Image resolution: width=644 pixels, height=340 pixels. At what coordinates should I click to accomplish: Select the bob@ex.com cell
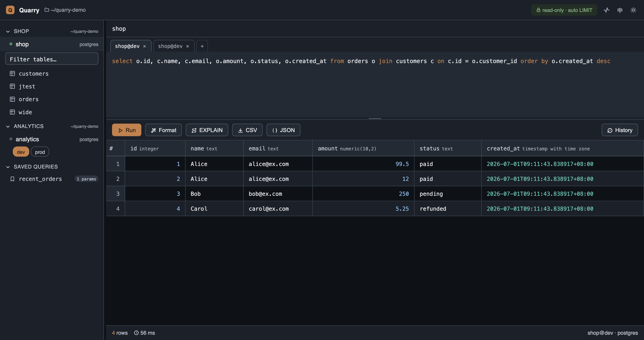tap(278, 194)
